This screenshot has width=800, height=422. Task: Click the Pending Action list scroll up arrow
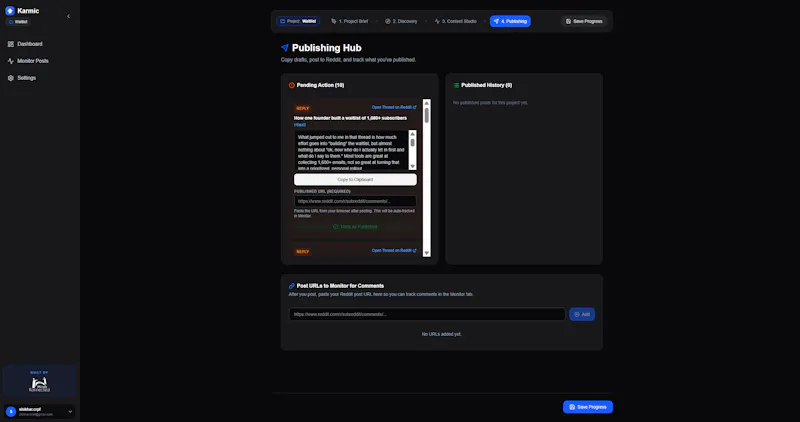[427, 103]
